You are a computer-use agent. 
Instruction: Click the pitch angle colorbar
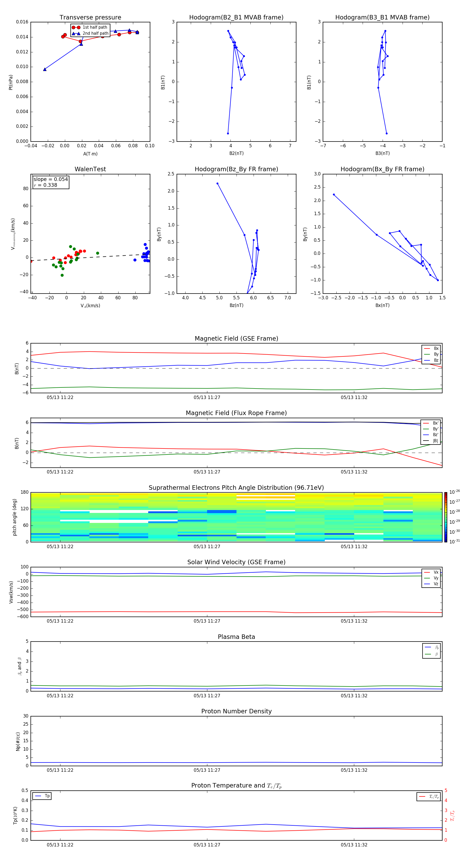click(445, 517)
